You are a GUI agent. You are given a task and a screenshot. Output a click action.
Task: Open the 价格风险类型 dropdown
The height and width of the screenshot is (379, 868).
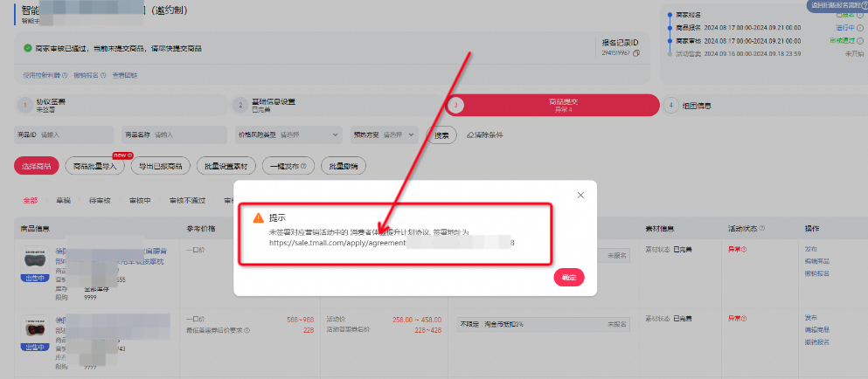(288, 135)
